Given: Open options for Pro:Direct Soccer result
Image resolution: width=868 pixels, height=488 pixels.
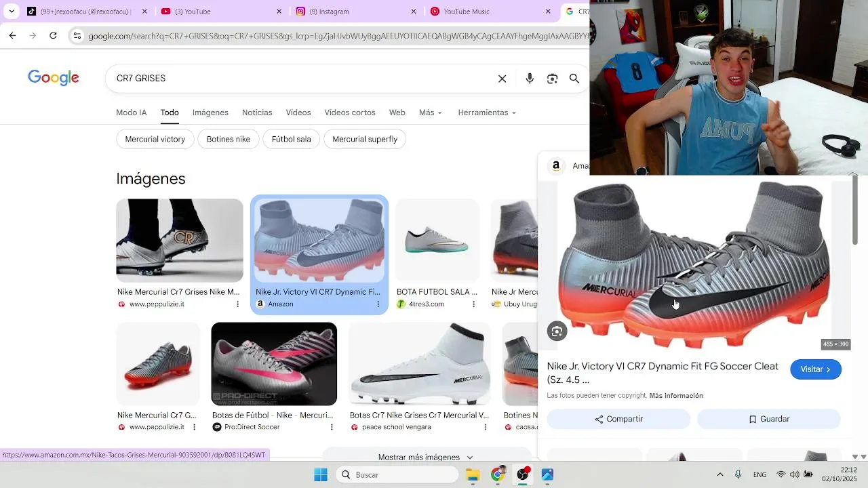Looking at the screenshot, I should point(332,427).
